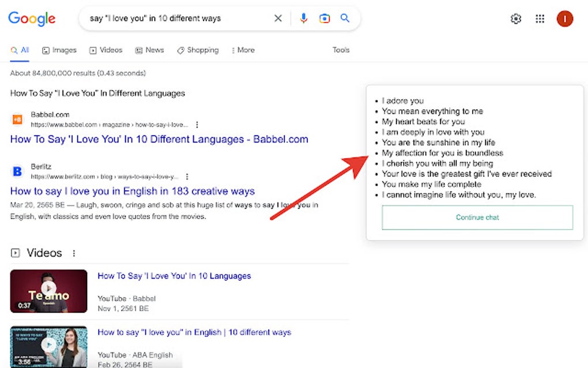Click inside the Google search field

pos(173,18)
